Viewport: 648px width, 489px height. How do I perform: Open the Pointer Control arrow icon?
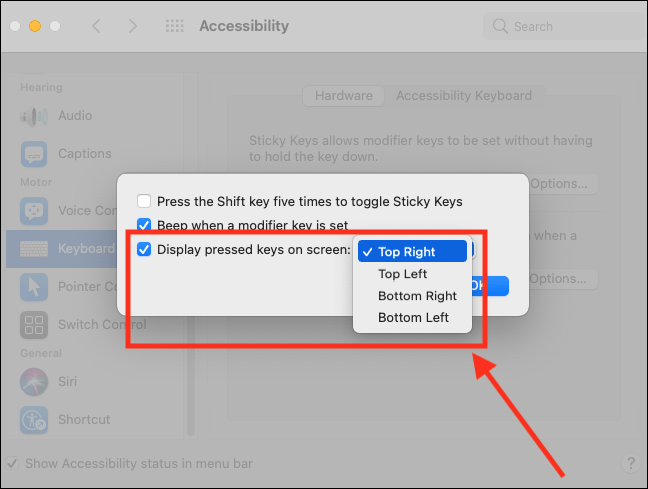point(34,286)
